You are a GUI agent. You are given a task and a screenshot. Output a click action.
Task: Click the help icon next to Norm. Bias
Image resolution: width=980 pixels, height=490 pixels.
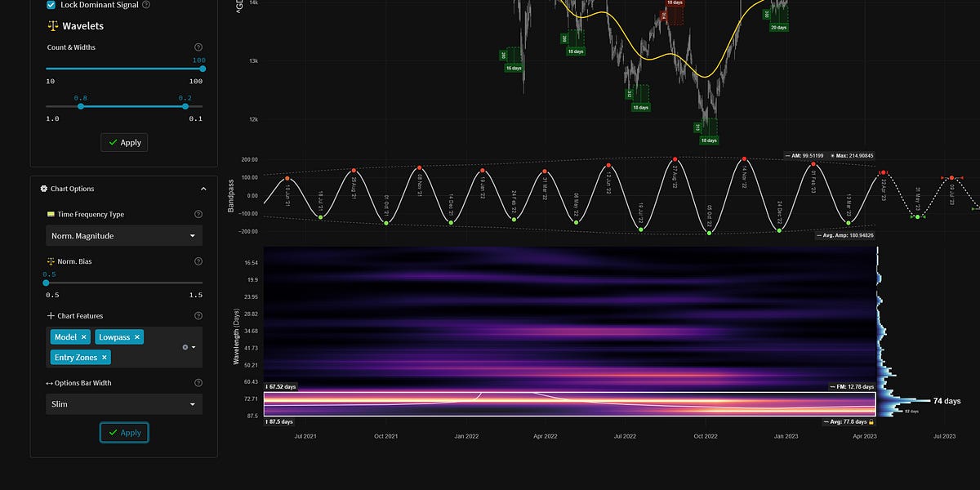click(198, 261)
